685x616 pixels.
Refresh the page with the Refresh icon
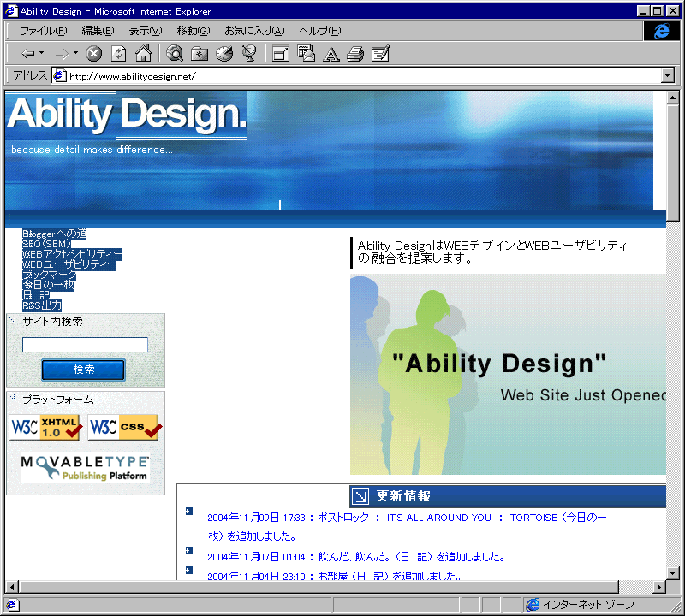[118, 54]
